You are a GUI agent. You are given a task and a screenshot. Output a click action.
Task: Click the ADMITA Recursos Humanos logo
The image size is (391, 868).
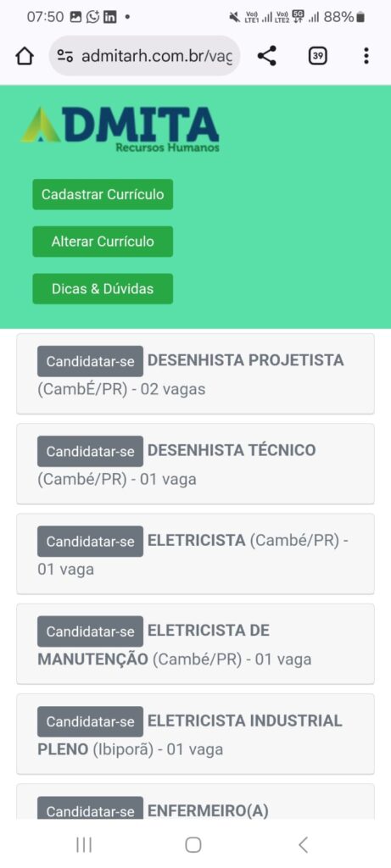coord(120,129)
